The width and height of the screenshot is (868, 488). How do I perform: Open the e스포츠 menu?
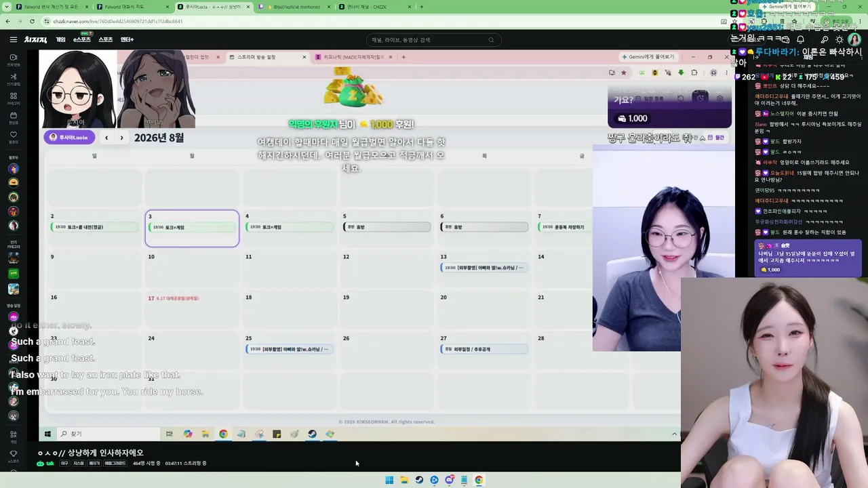coord(82,40)
